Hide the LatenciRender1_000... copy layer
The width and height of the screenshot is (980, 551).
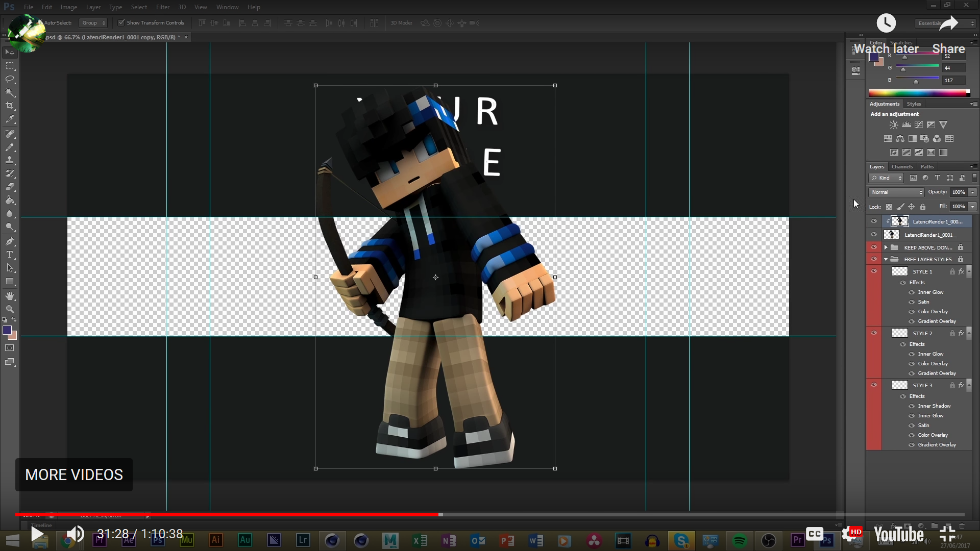pyautogui.click(x=874, y=221)
